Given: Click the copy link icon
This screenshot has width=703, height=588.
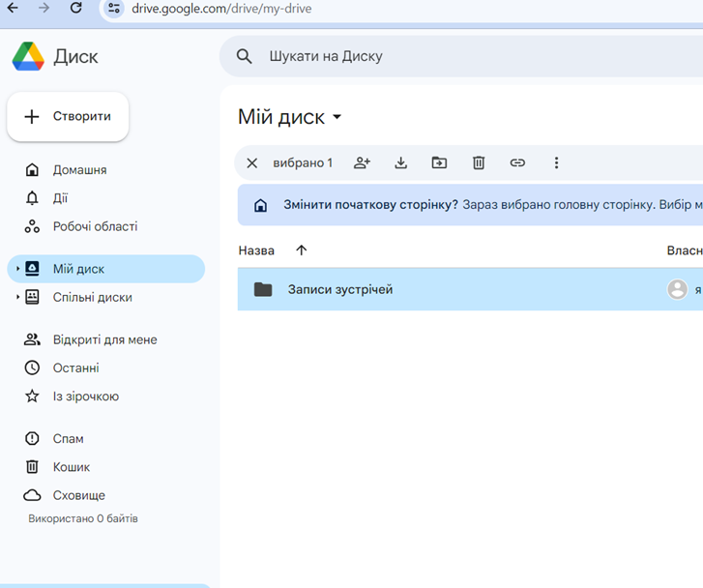Looking at the screenshot, I should click(x=517, y=162).
